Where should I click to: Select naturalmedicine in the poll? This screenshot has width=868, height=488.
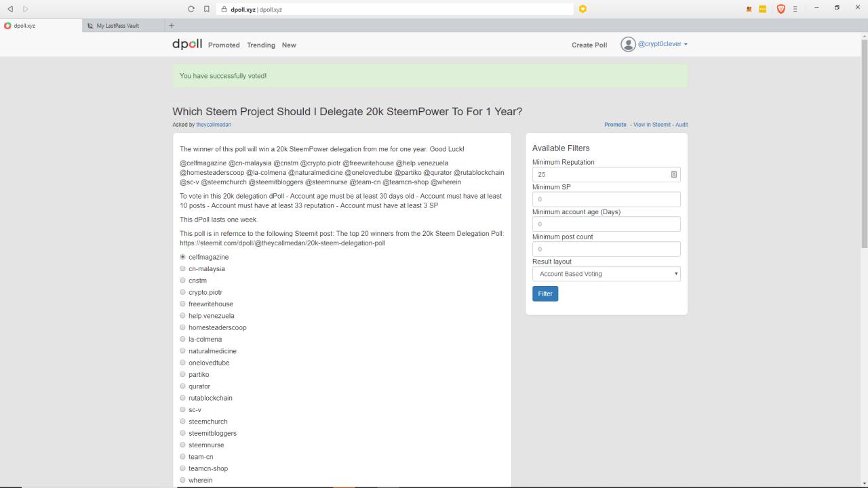182,351
